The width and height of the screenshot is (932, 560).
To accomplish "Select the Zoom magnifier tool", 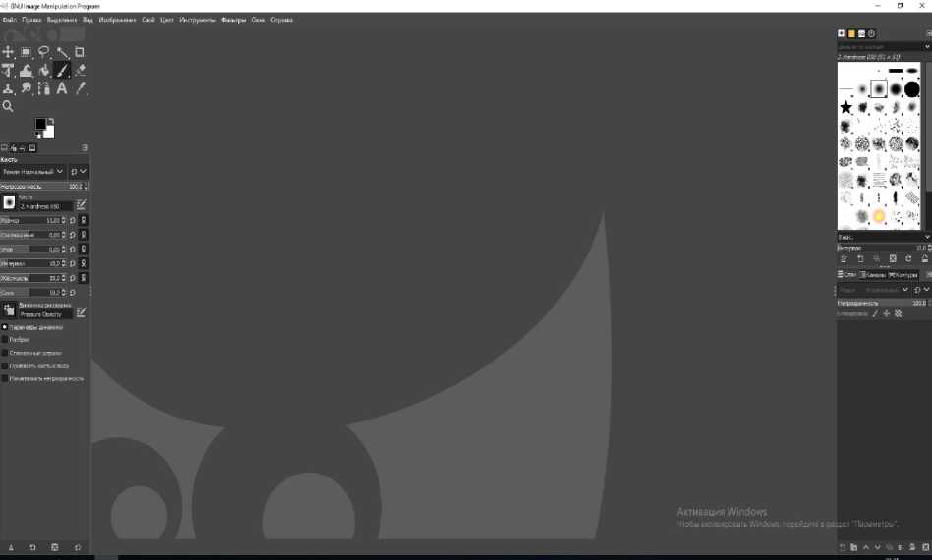I will [x=8, y=106].
